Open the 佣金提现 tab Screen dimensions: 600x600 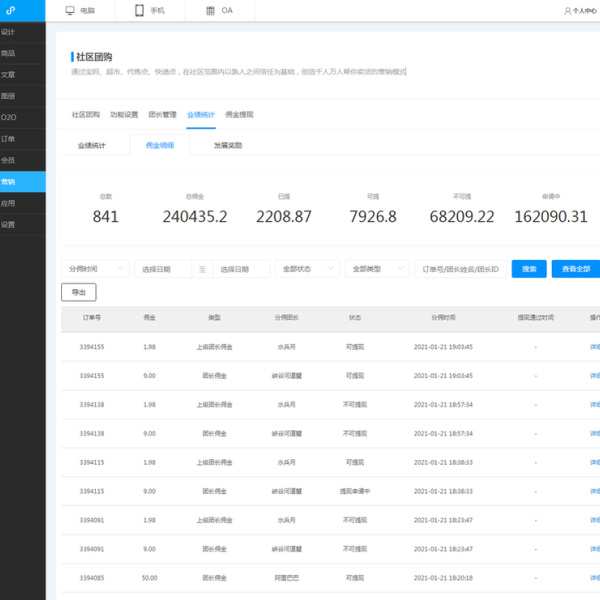pyautogui.click(x=239, y=115)
